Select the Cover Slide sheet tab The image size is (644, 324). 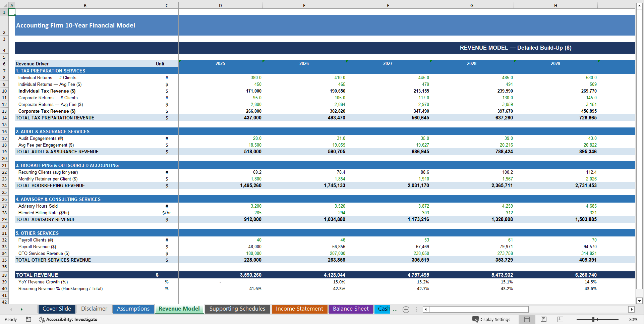[57, 309]
